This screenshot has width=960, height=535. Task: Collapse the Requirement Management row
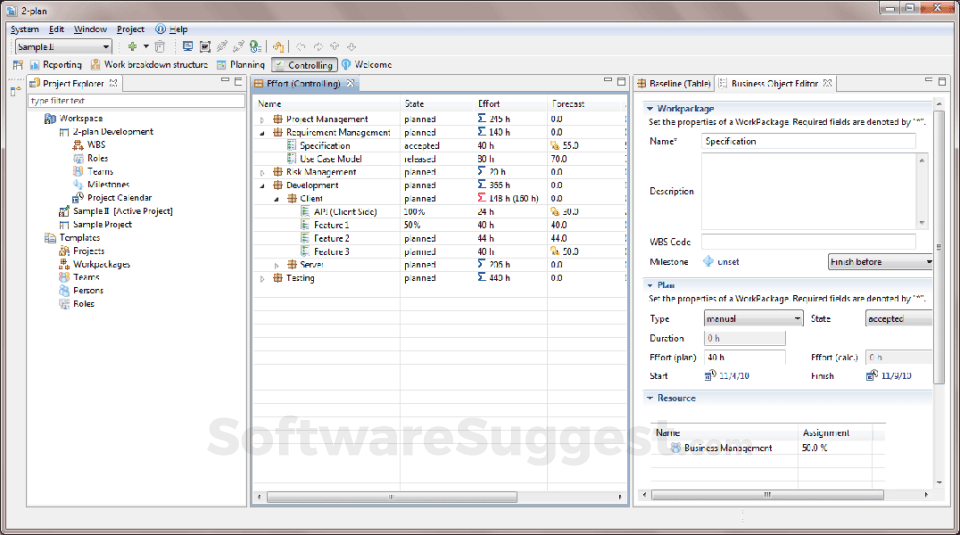262,133
